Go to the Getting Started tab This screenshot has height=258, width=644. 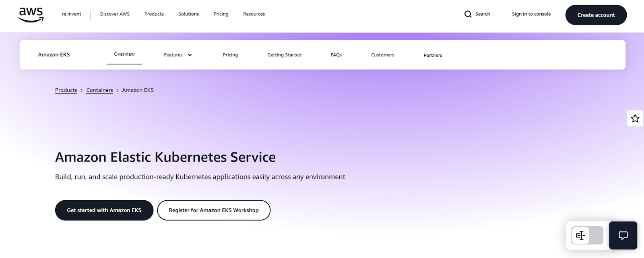click(x=284, y=55)
